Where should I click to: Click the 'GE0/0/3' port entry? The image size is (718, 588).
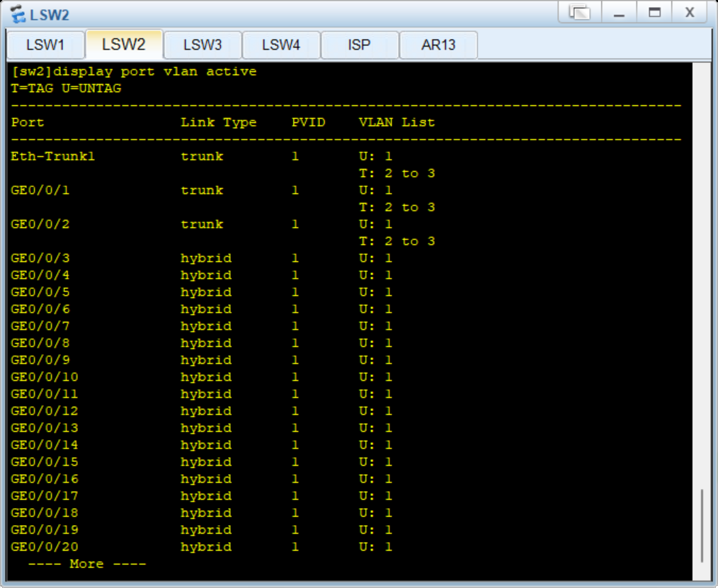[40, 258]
